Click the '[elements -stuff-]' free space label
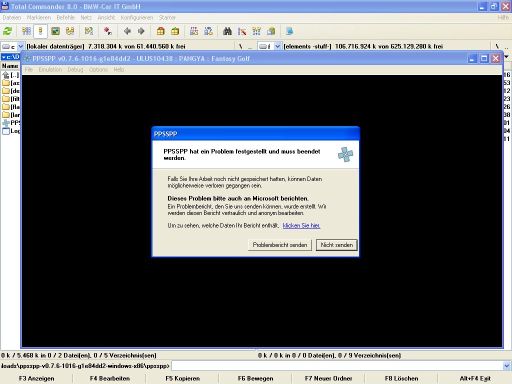The width and height of the screenshot is (512, 384). 363,46
